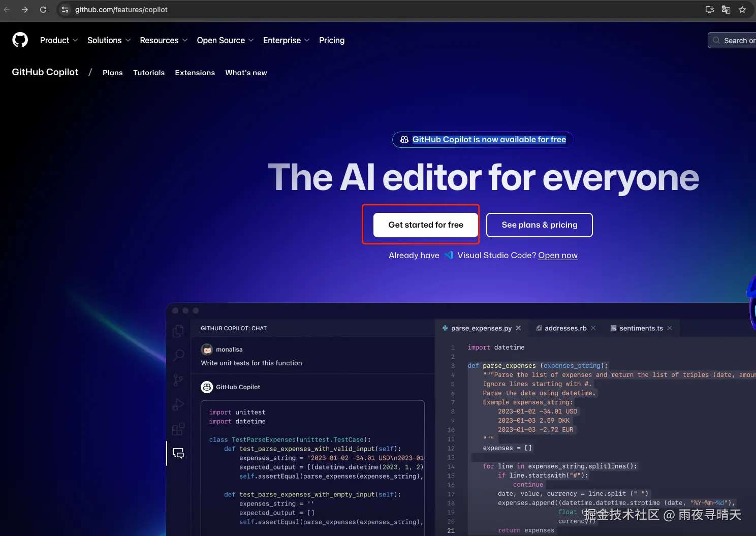Open site information icon in address bar
This screenshot has height=536, width=756.
[65, 10]
